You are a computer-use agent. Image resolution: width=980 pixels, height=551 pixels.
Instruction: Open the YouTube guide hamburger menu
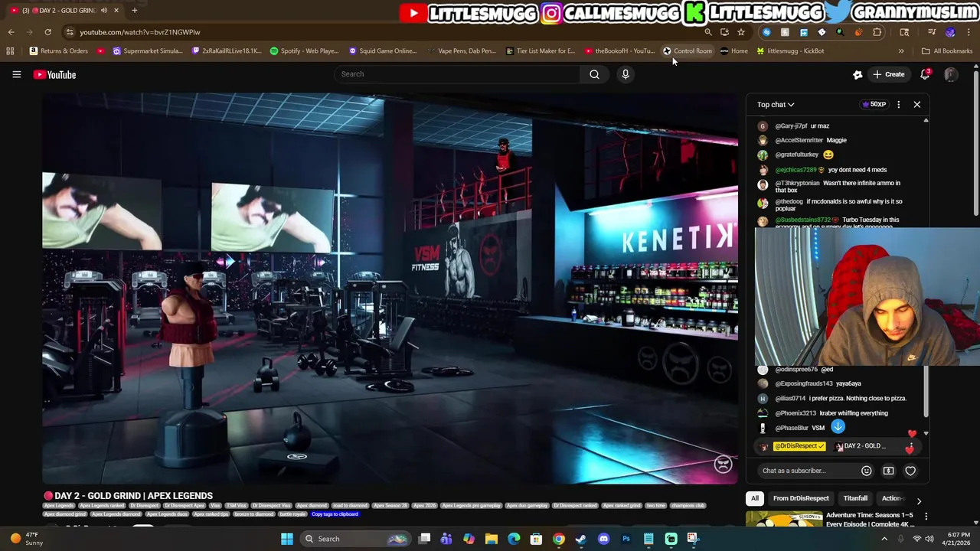pyautogui.click(x=16, y=74)
